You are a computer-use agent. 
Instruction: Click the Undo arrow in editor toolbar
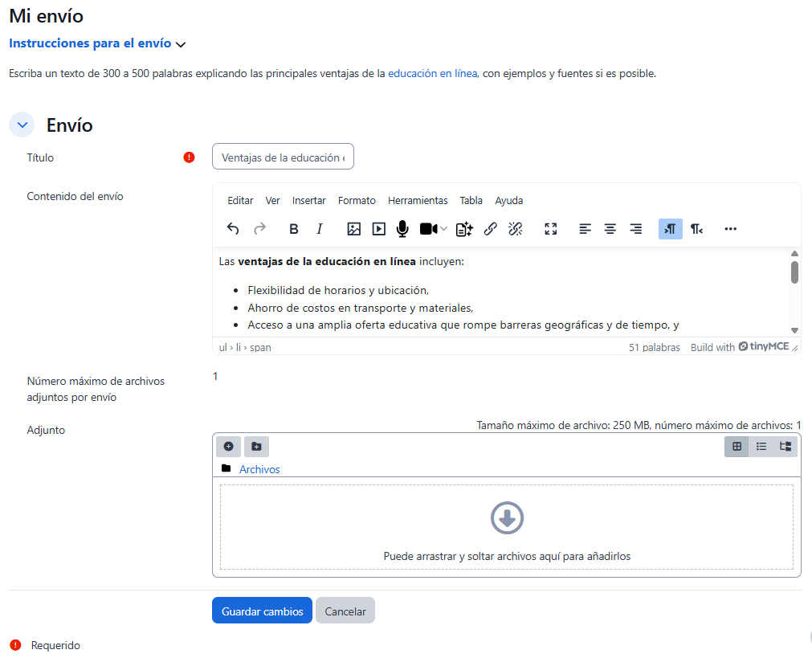[x=233, y=229]
